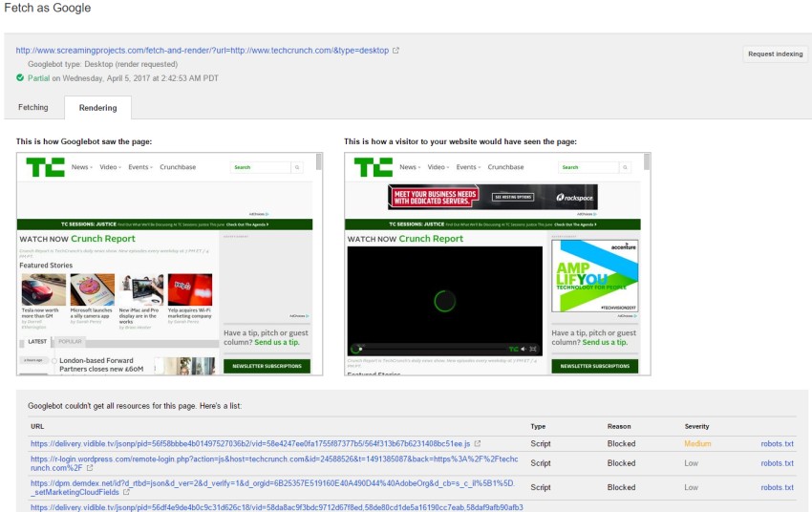Image resolution: width=812 pixels, height=512 pixels.
Task: Click 'Send us a tip' in visitor preview
Action: [605, 342]
